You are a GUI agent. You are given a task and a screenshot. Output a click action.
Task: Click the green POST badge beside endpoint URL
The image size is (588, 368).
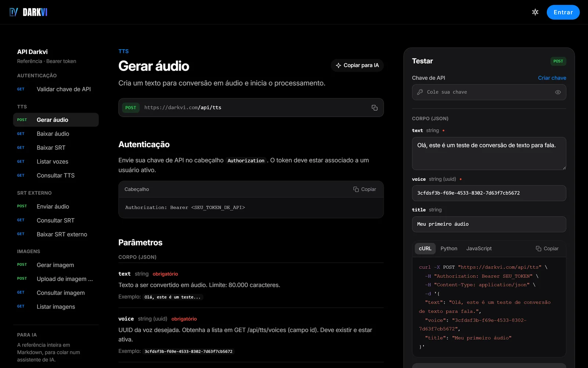[x=130, y=107]
